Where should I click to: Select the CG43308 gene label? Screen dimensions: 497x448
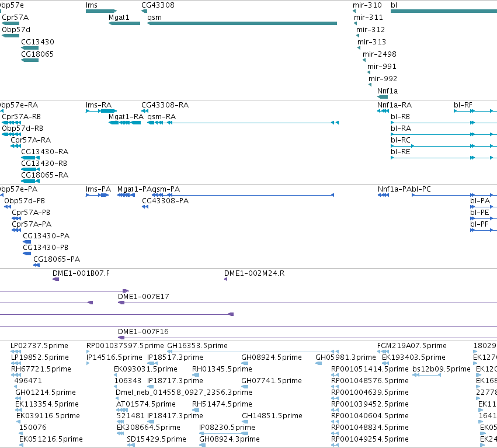click(158, 5)
